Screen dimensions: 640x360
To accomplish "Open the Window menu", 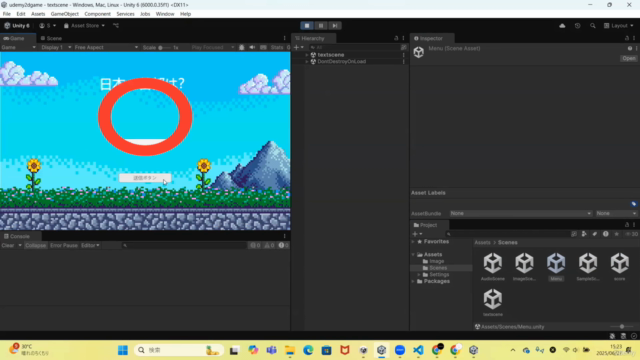I will 165,14.
